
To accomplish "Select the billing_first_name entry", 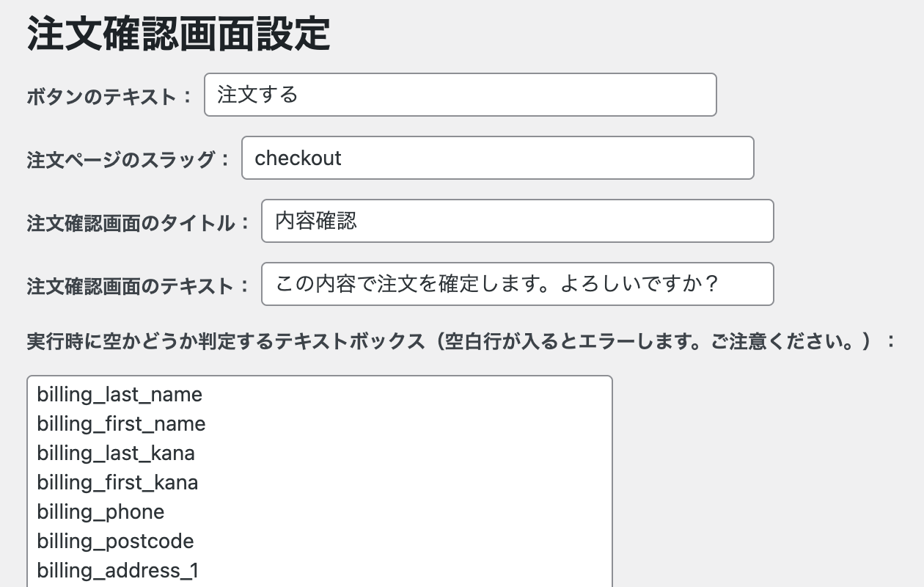I will pyautogui.click(x=121, y=423).
